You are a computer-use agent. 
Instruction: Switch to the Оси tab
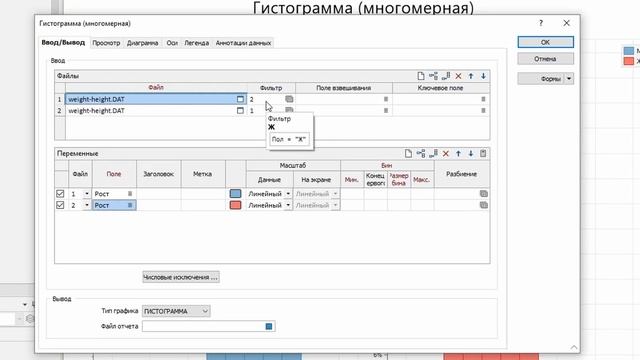(172, 43)
